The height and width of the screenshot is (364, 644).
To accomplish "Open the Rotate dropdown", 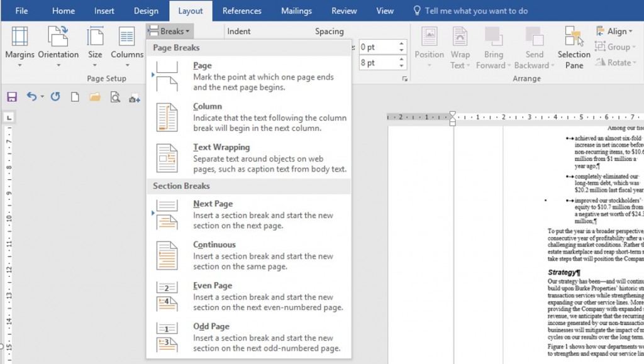I will (619, 62).
